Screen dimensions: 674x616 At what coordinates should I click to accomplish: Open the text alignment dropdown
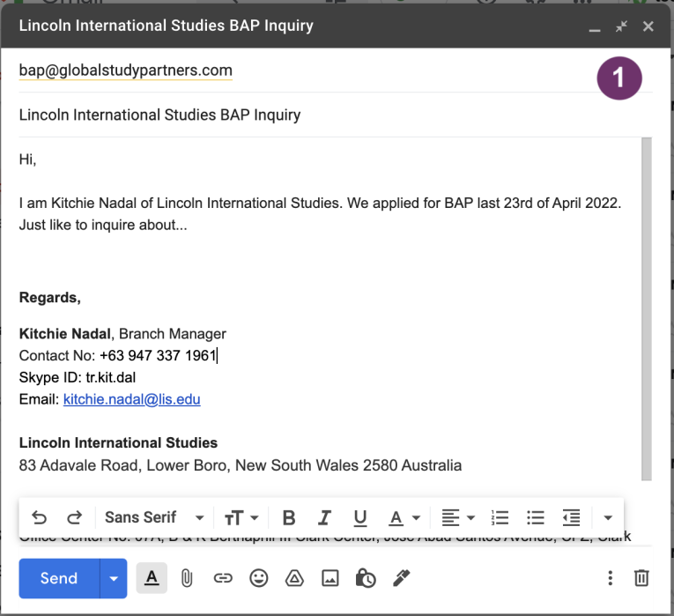click(x=458, y=517)
